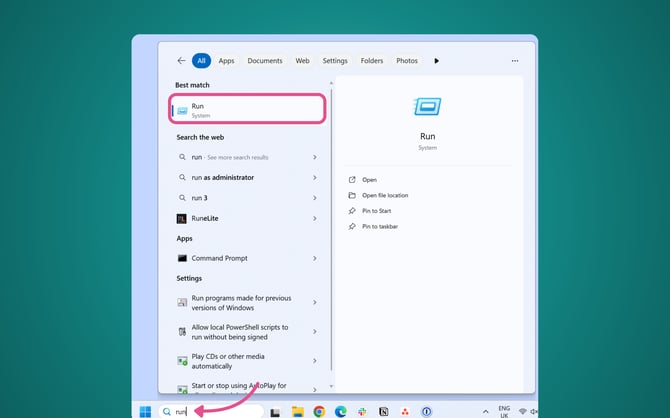Launch Microsoft Edge from the taskbar
The image size is (670, 418).
tap(341, 411)
